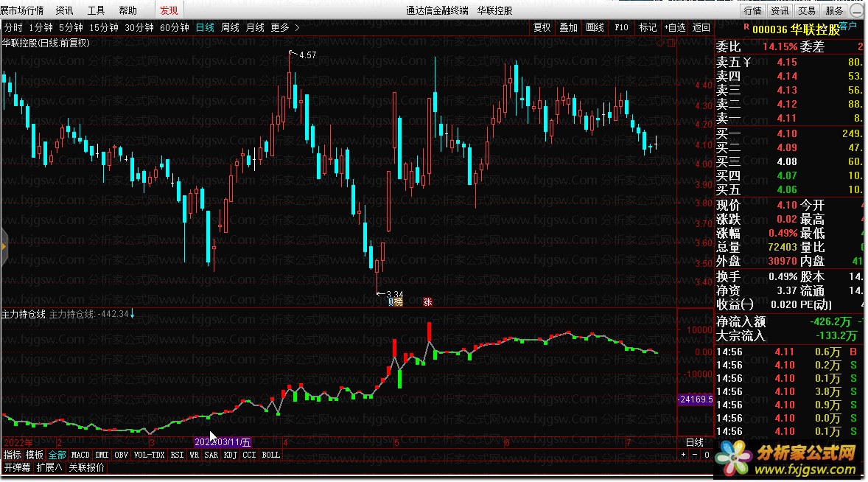Screen dimensions: 868x482
Task: Switch sub-chart to VOL-TDX indicator
Action: point(149,455)
